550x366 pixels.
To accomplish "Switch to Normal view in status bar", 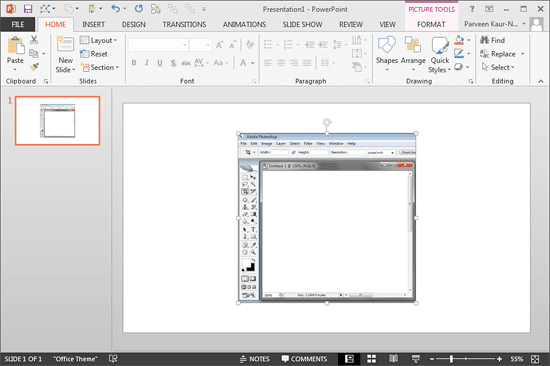I will [x=349, y=359].
